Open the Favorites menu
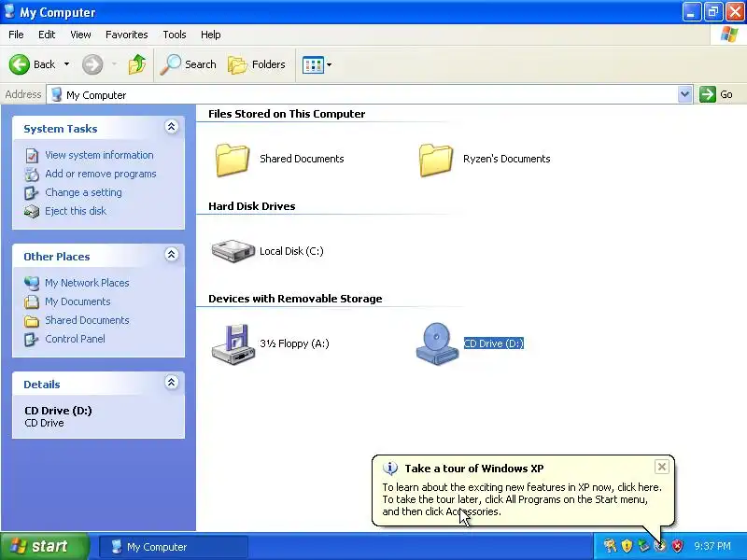 click(127, 35)
